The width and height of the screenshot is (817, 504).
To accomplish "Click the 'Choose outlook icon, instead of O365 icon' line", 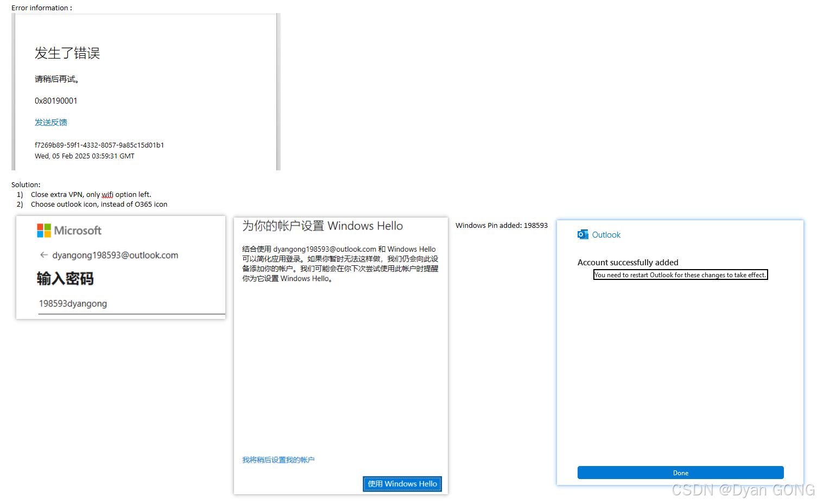I will [99, 205].
